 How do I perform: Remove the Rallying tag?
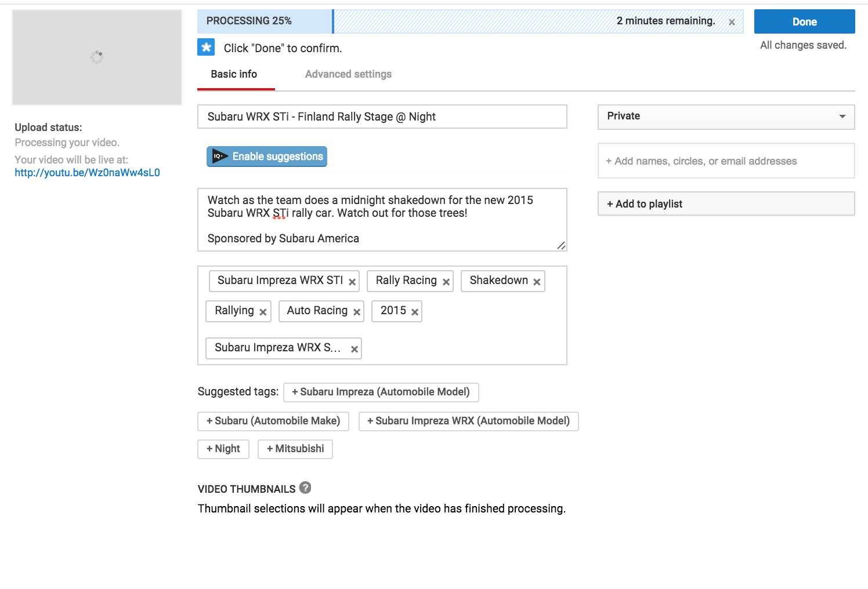pyautogui.click(x=263, y=312)
